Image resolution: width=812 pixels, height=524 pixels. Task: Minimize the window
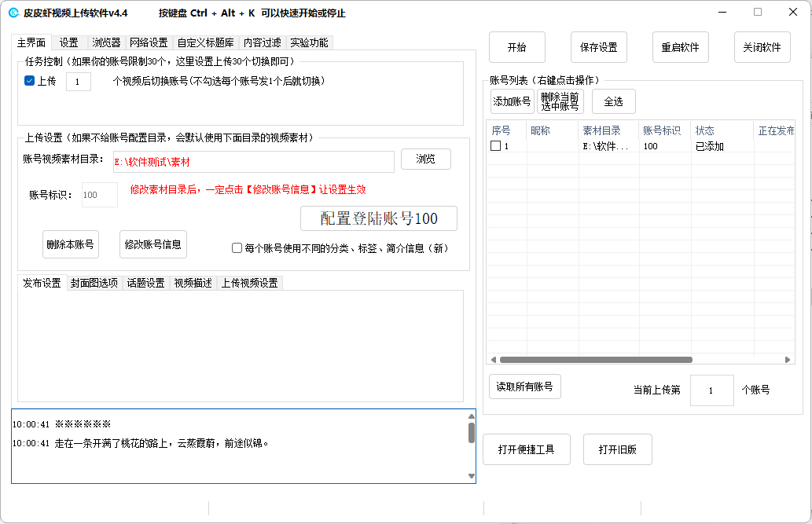point(722,13)
